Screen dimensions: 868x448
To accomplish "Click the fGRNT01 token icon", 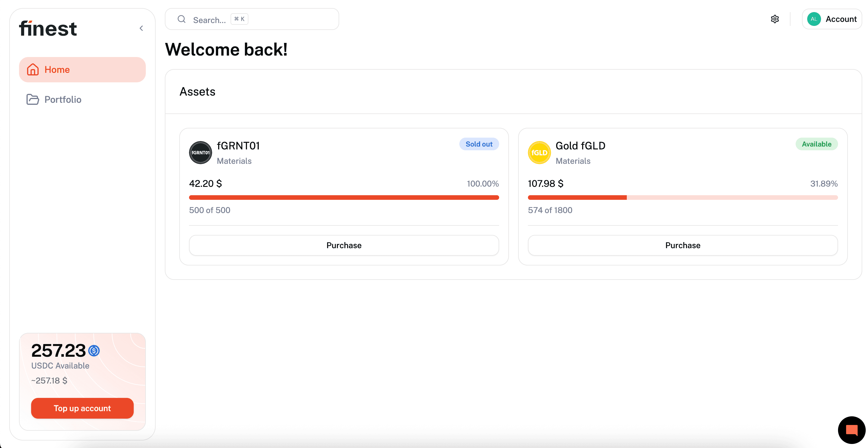I will point(201,153).
